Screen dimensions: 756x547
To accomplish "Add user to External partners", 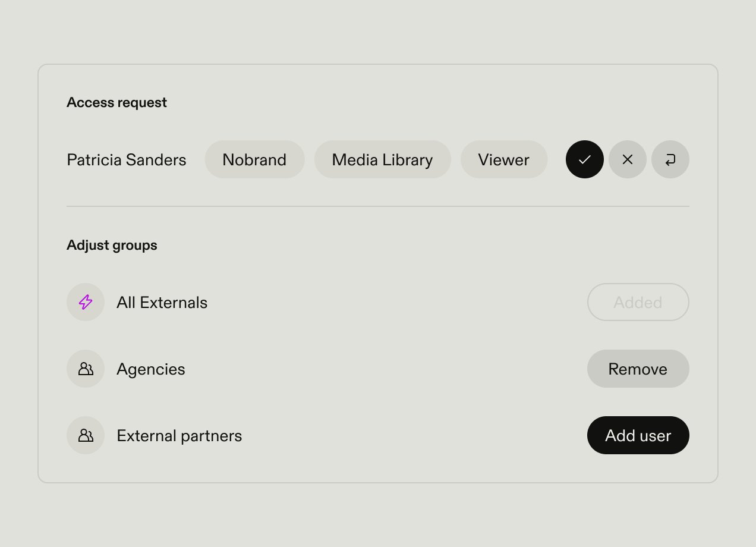I will click(x=638, y=435).
